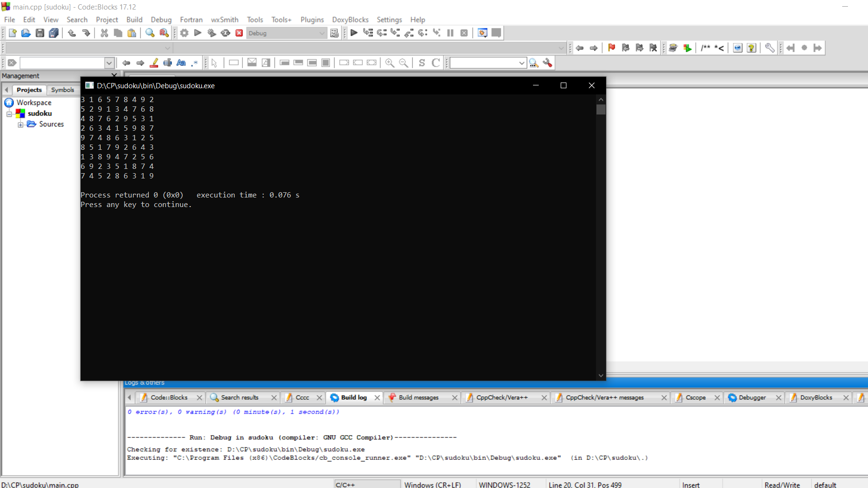Open the Debug build target dropdown

[x=322, y=33]
